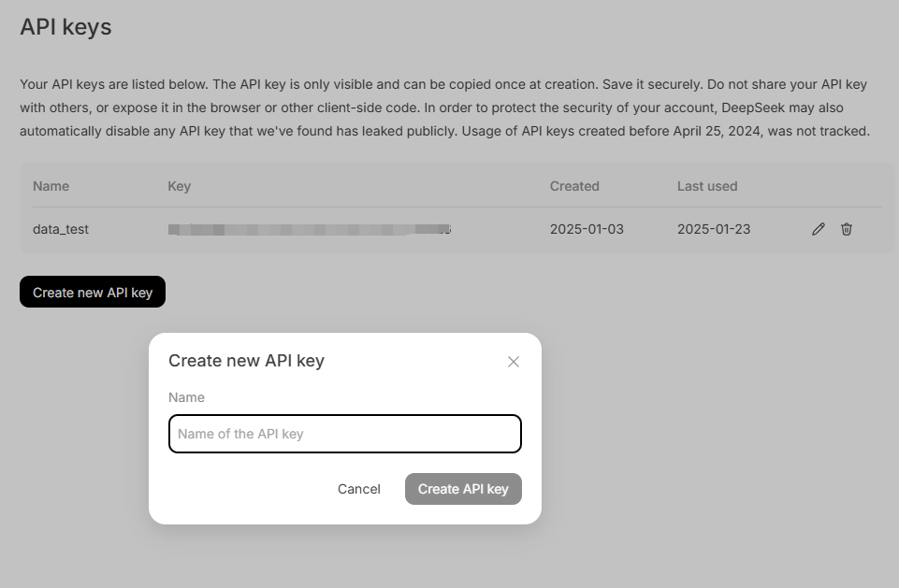Click the black Create new API key button
The width and height of the screenshot is (899, 588).
click(x=93, y=293)
